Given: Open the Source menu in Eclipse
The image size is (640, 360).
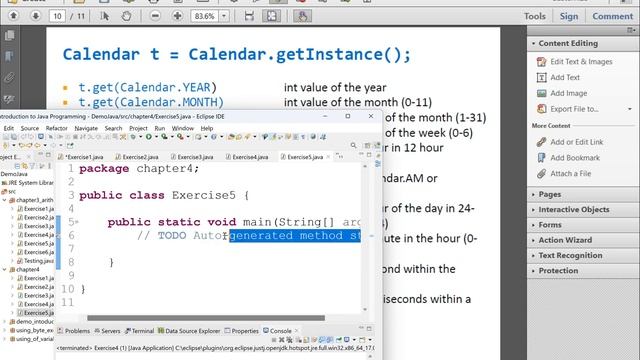Looking at the screenshot, I should pyautogui.click(x=30, y=128).
